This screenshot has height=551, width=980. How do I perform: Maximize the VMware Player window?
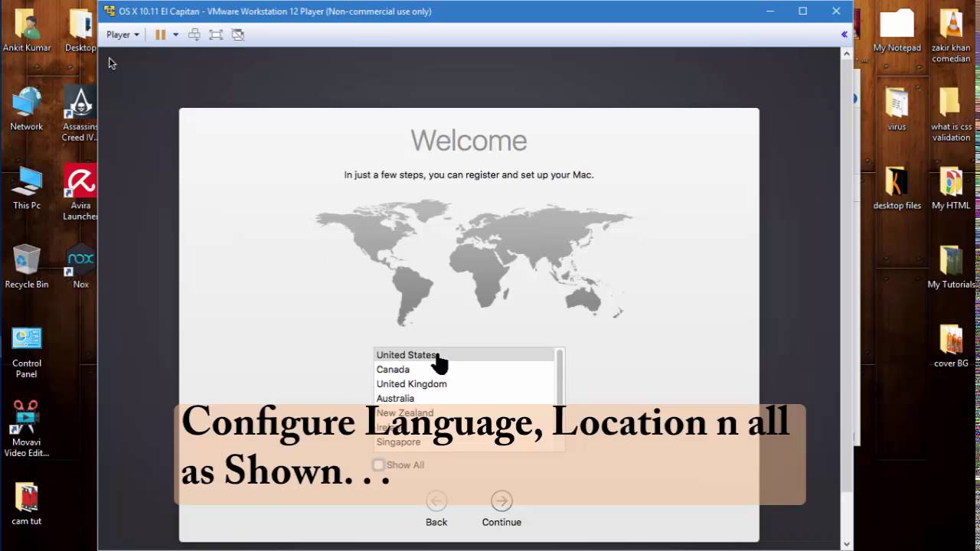point(802,11)
